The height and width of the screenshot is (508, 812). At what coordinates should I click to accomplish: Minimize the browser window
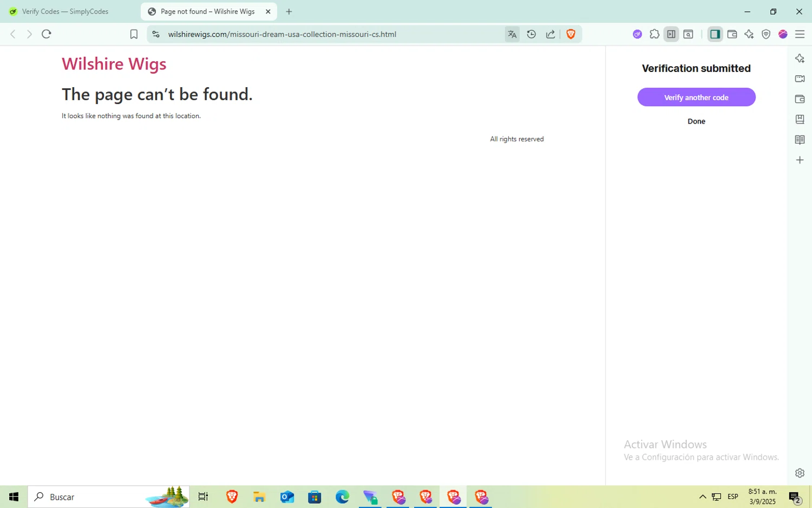coord(748,11)
